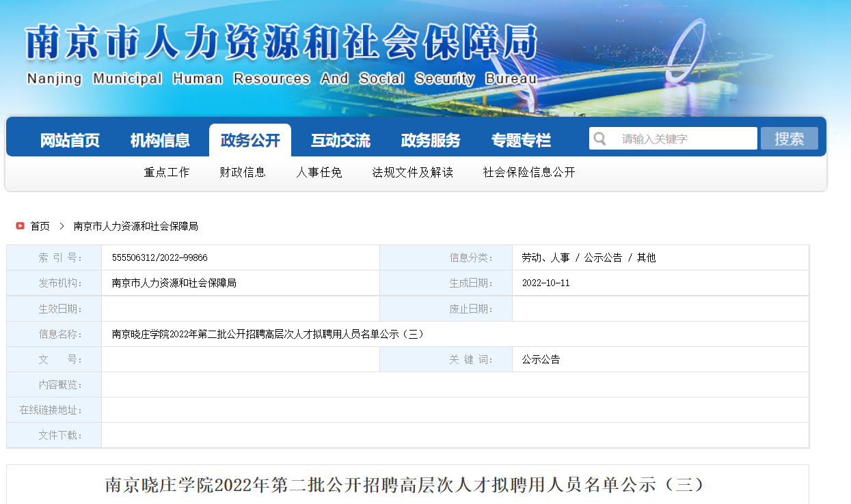The image size is (851, 504).
Task: Click the 信息分类 label cell
Action: [446, 257]
